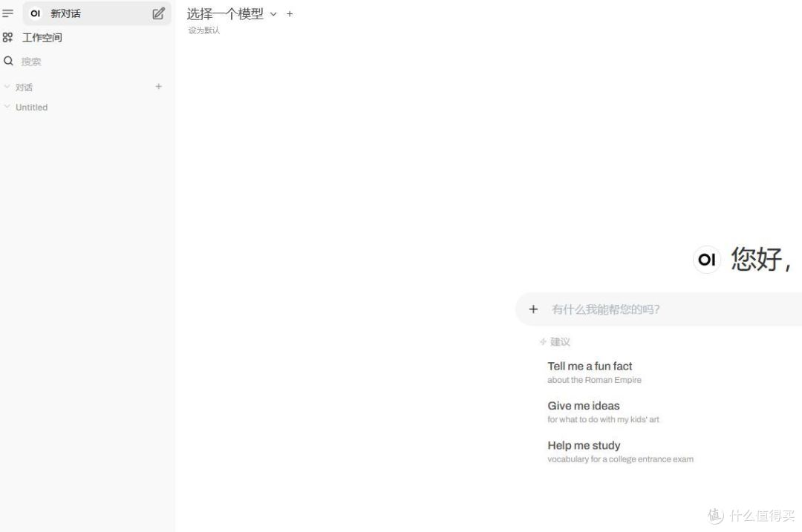Open the 工作空间 sidebar entry
The width and height of the screenshot is (802, 532).
point(42,37)
